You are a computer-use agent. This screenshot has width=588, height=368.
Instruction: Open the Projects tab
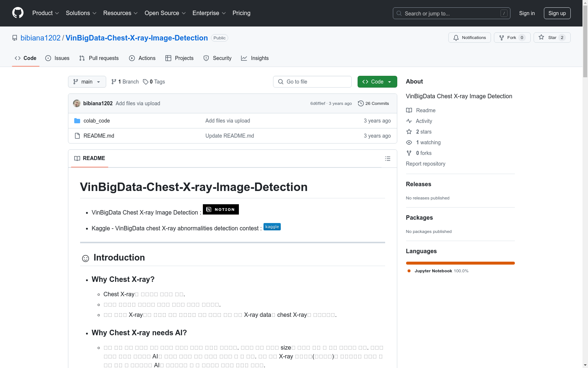click(x=179, y=58)
